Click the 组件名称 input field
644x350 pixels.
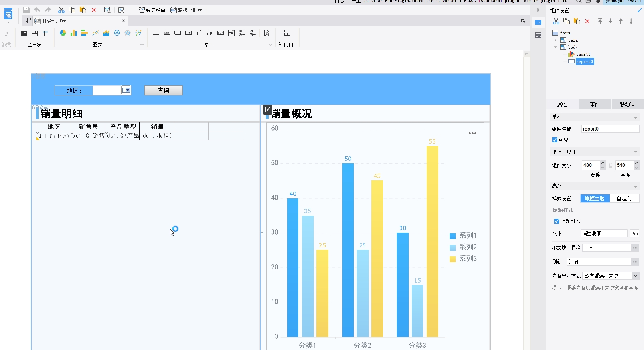click(x=610, y=129)
